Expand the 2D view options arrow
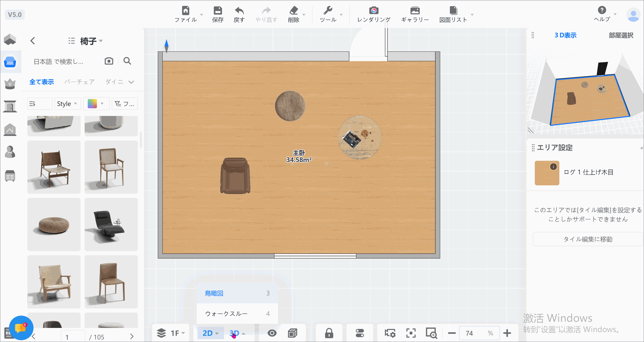644x342 pixels. pyautogui.click(x=217, y=333)
